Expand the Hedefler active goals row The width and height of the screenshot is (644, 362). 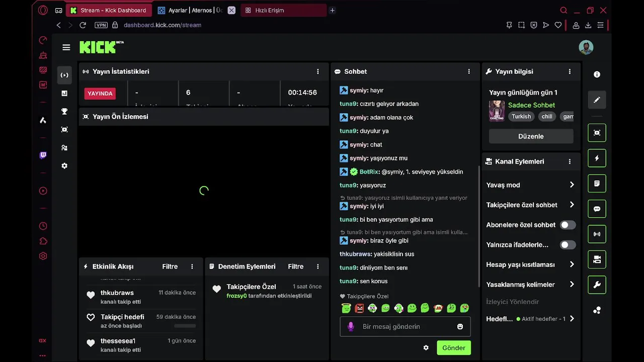point(531,319)
